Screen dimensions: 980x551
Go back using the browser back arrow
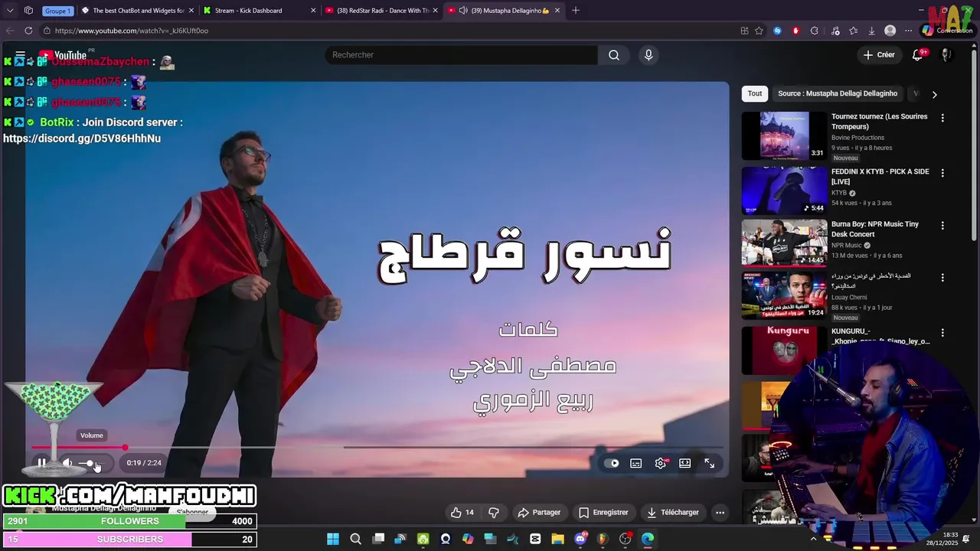(10, 31)
